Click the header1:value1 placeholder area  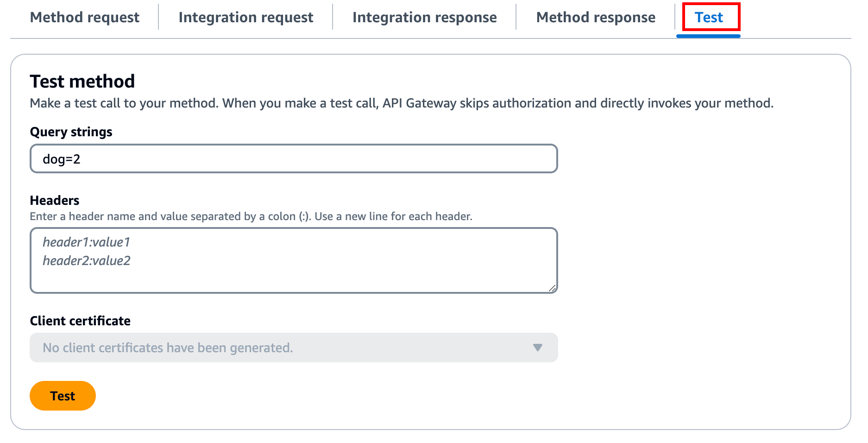[86, 242]
